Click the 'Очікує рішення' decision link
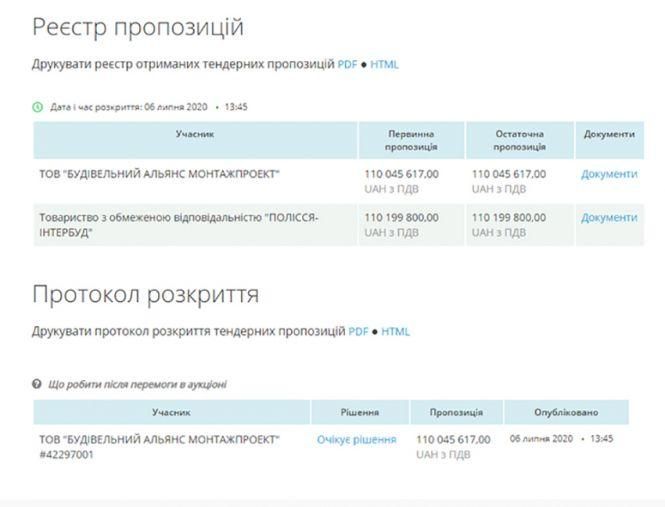This screenshot has height=507, width=665. (x=357, y=440)
